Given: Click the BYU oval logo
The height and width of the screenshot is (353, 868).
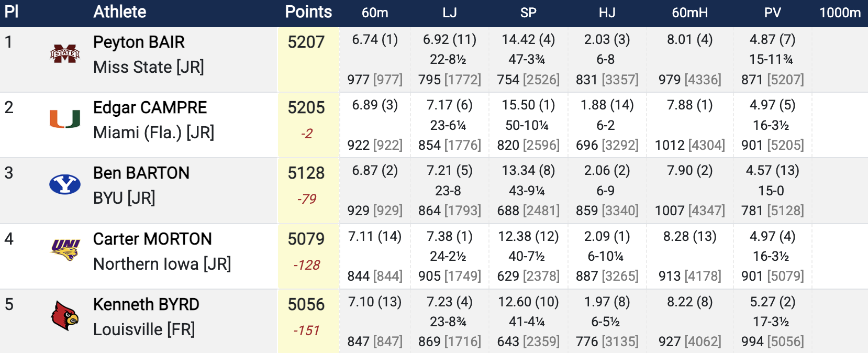Looking at the screenshot, I should (65, 184).
